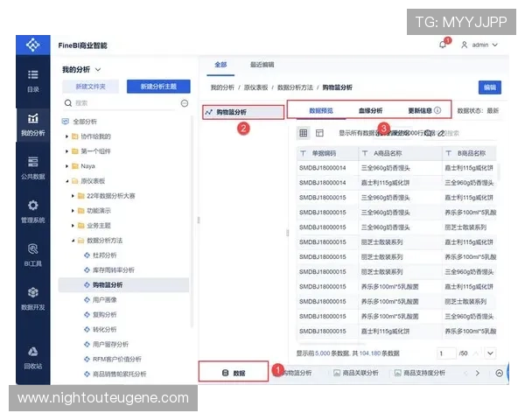Screen dimensions: 525x420
Task: Expand the 第一个组件 folder
Action: pos(66,151)
